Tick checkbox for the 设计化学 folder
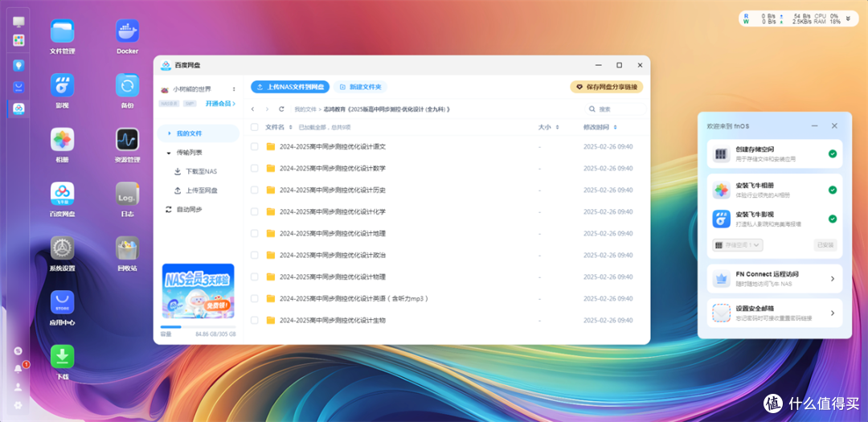Viewport: 868px width, 422px height. [255, 211]
